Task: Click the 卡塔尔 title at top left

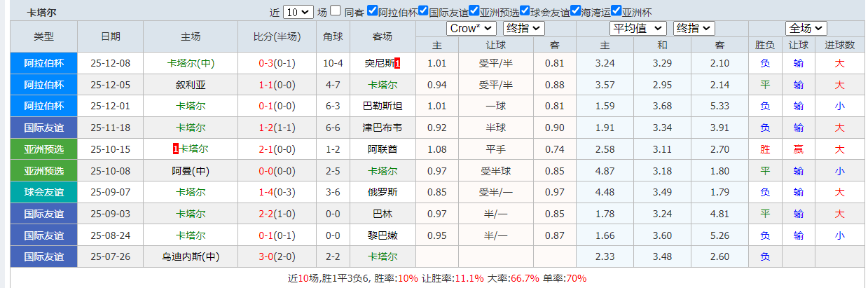Action: 42,13
